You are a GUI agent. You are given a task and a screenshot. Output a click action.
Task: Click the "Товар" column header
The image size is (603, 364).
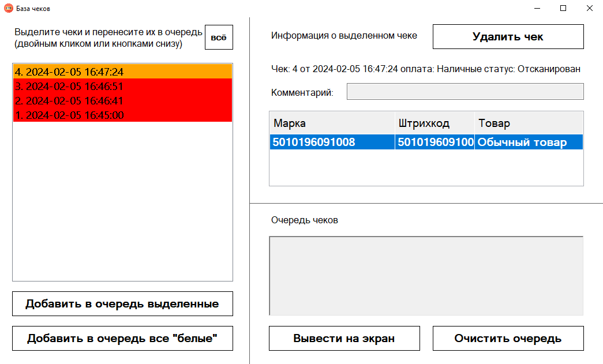pyautogui.click(x=528, y=123)
